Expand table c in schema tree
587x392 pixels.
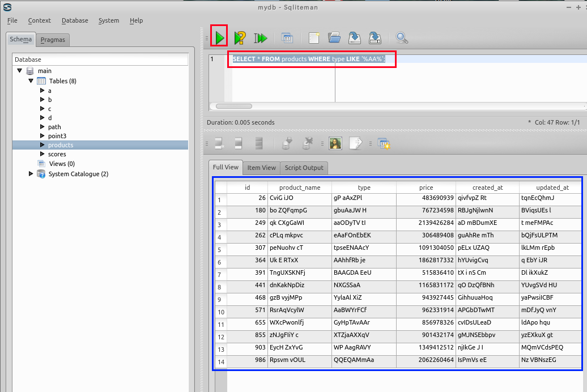click(42, 108)
